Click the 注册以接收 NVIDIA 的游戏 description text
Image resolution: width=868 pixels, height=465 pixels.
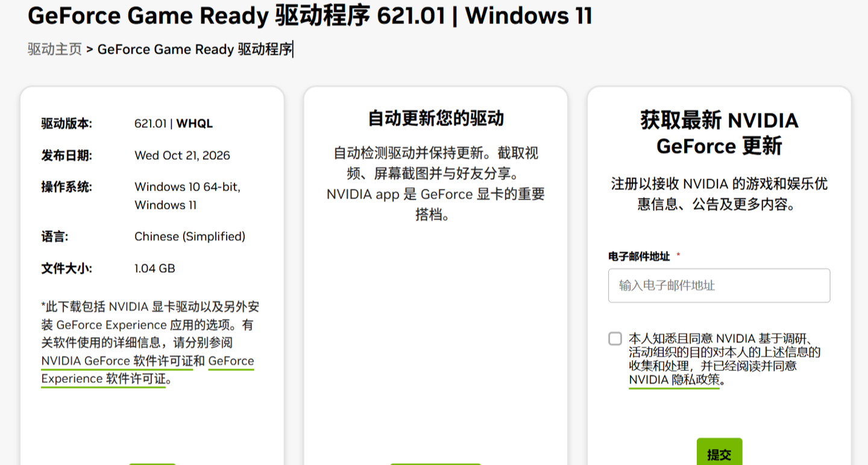point(719,194)
